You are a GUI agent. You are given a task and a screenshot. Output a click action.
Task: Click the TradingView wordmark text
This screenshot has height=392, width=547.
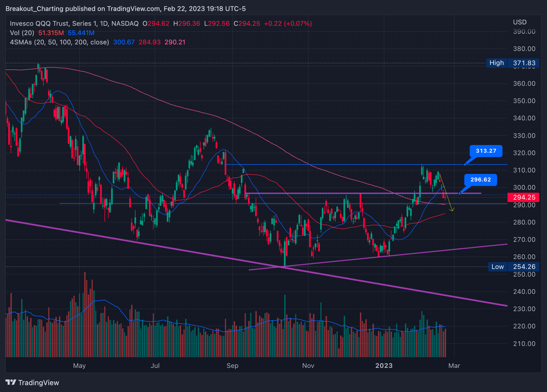(x=38, y=383)
